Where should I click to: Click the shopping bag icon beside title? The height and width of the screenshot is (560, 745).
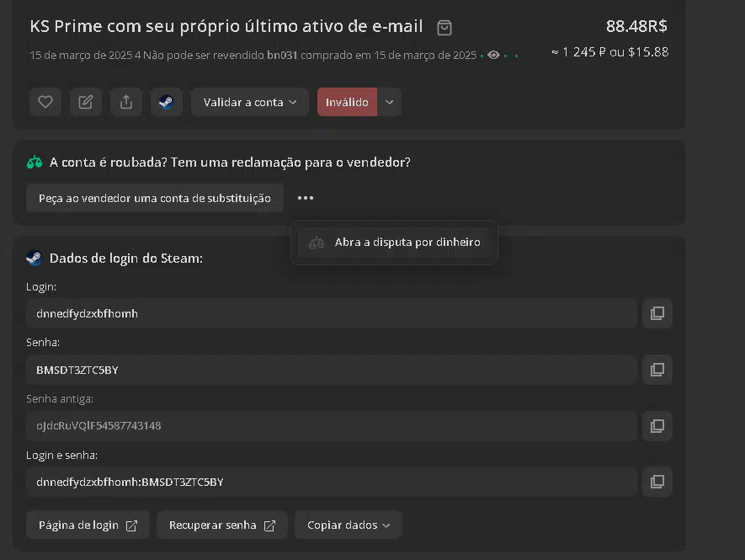[444, 28]
